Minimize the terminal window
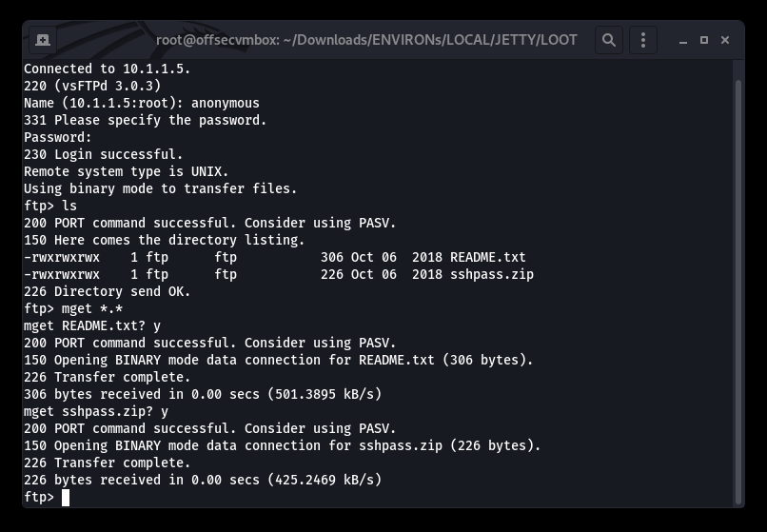Image resolution: width=767 pixels, height=532 pixels. [683, 41]
